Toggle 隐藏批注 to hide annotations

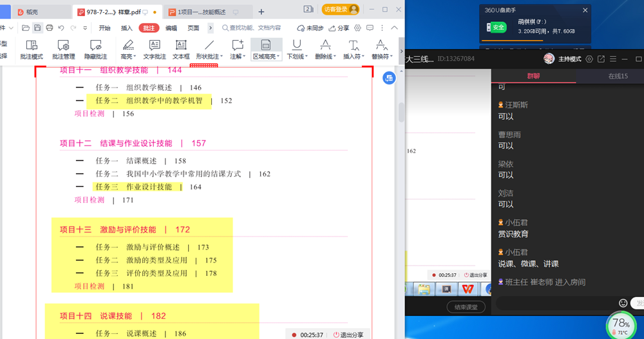[96, 48]
